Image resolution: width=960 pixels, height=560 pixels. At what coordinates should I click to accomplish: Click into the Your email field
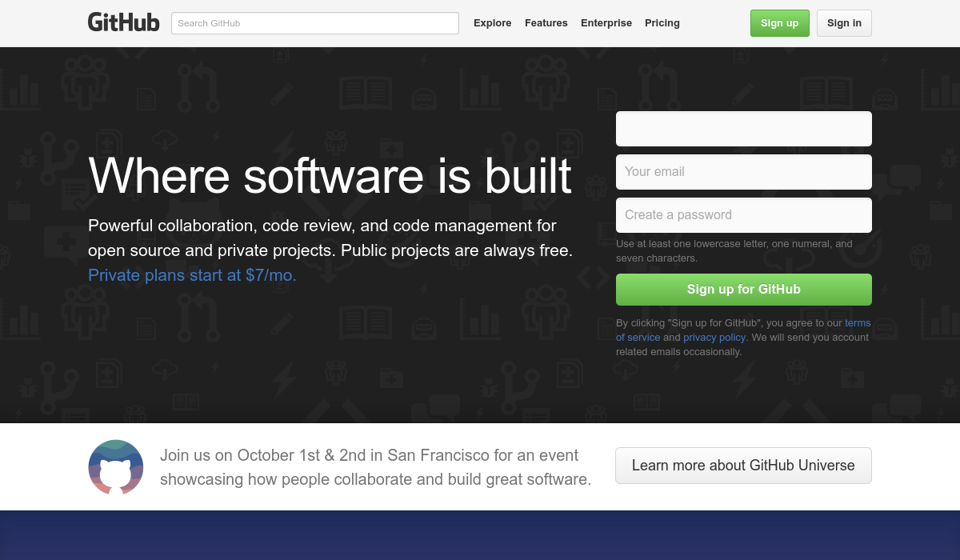(x=744, y=172)
